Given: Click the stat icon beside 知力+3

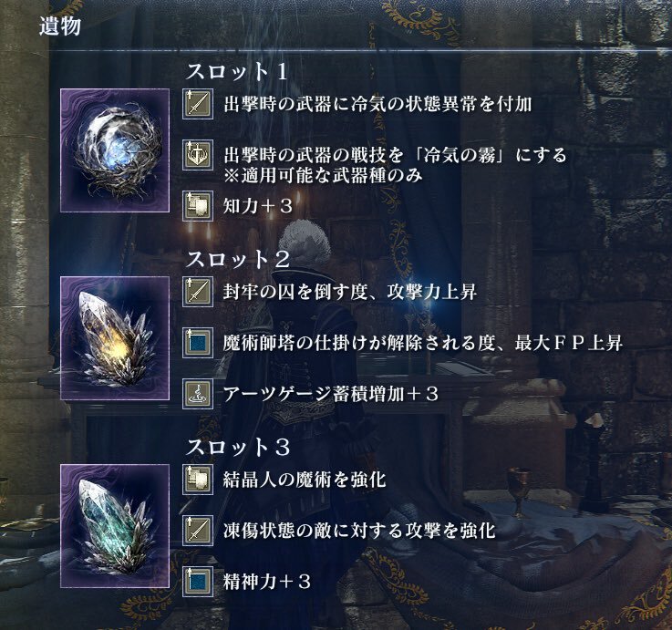Looking at the screenshot, I should 198,206.
